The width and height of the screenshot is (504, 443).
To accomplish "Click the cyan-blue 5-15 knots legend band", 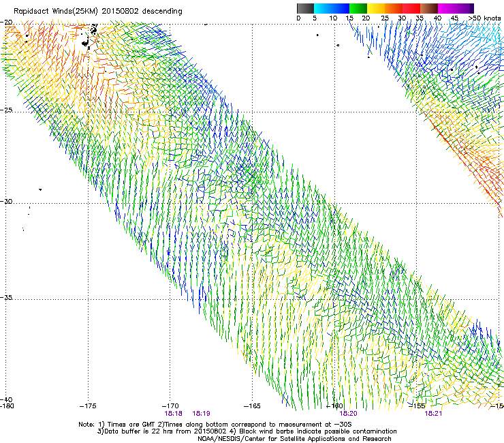I will tap(332, 8).
